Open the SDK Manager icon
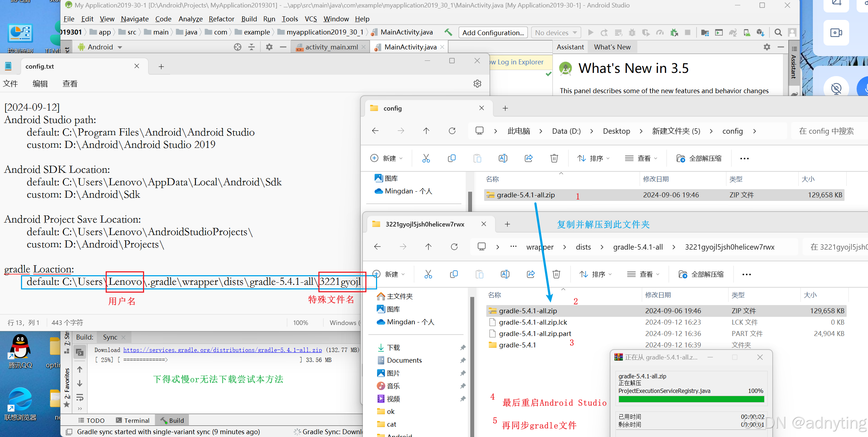The height and width of the screenshot is (437, 868). pyautogui.click(x=760, y=33)
